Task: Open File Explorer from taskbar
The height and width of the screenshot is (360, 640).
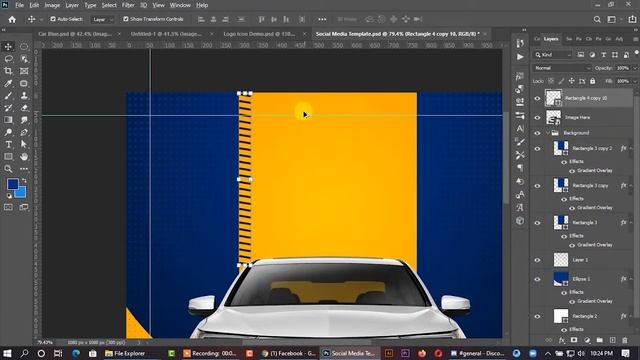Action: pyautogui.click(x=125, y=353)
